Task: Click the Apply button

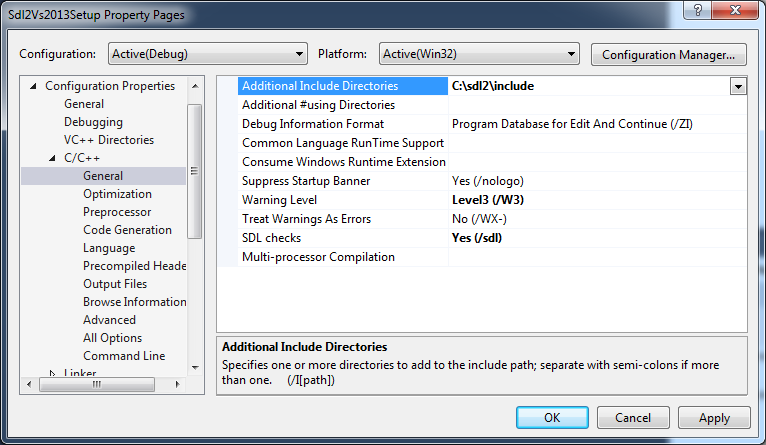Action: tap(714, 418)
